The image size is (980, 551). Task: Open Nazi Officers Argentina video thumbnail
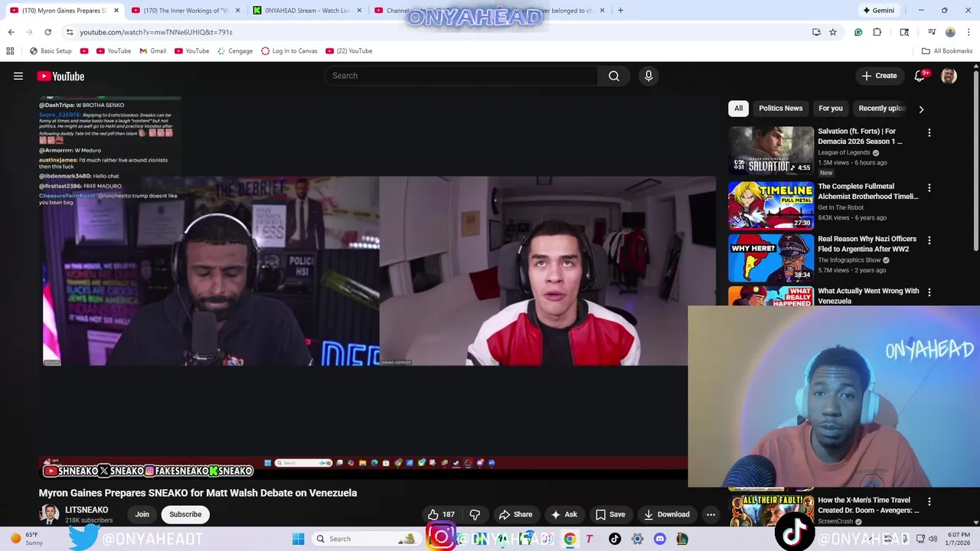(771, 258)
